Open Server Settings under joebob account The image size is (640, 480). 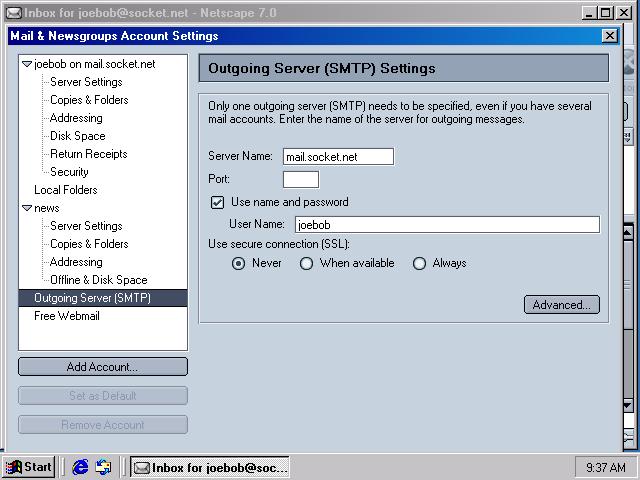[86, 82]
